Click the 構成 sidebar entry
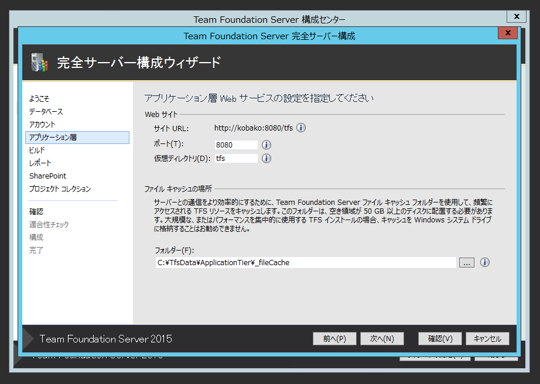Viewport: 540px width, 384px height. tap(36, 237)
